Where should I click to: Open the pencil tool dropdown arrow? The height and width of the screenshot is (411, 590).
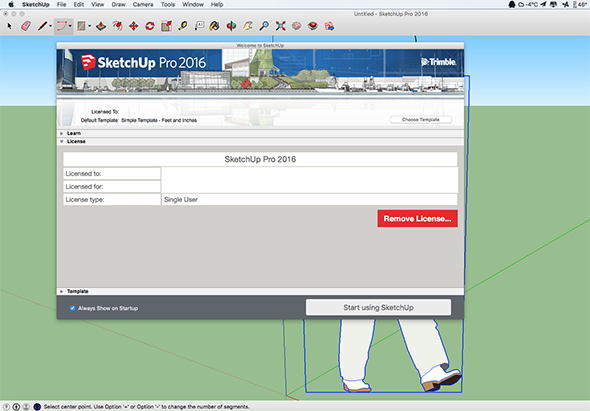pyautogui.click(x=50, y=26)
